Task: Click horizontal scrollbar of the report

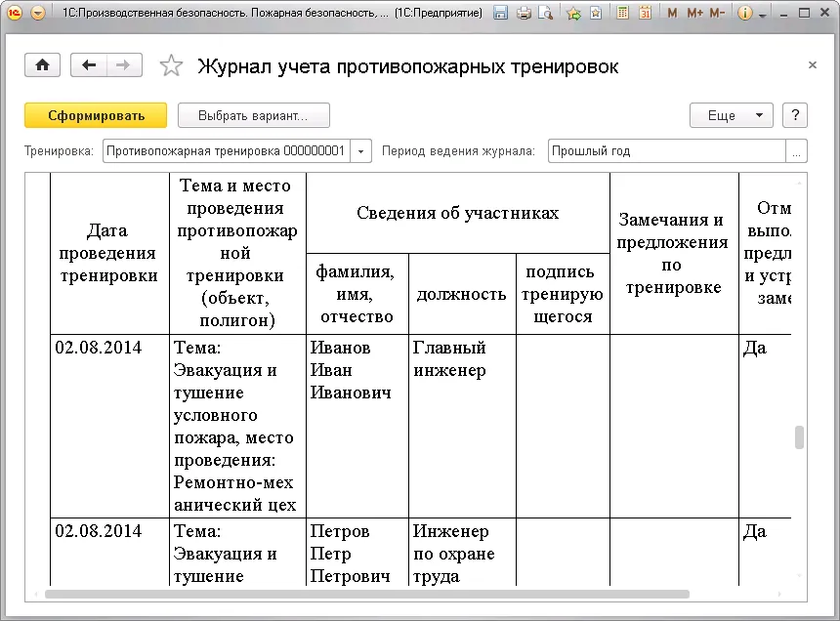Action: click(x=367, y=595)
